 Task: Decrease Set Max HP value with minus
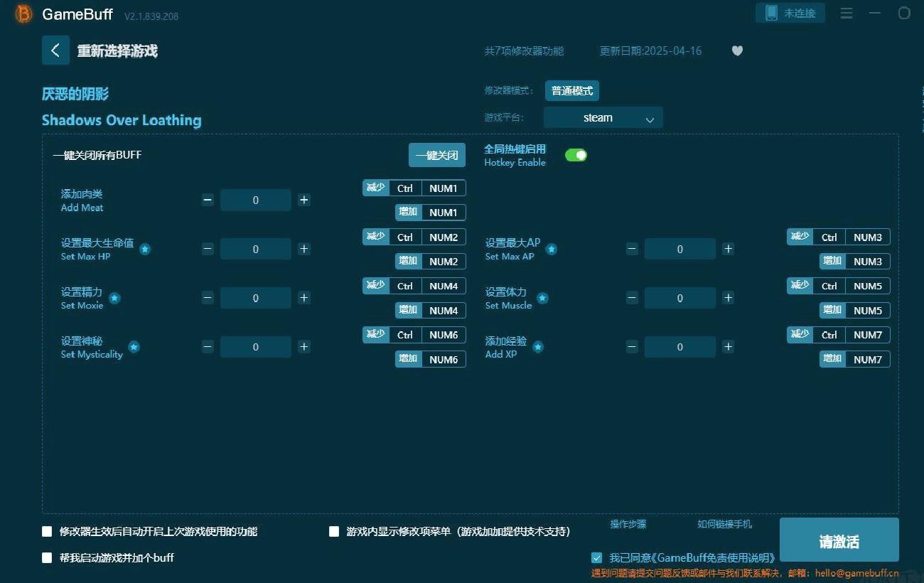pos(208,250)
